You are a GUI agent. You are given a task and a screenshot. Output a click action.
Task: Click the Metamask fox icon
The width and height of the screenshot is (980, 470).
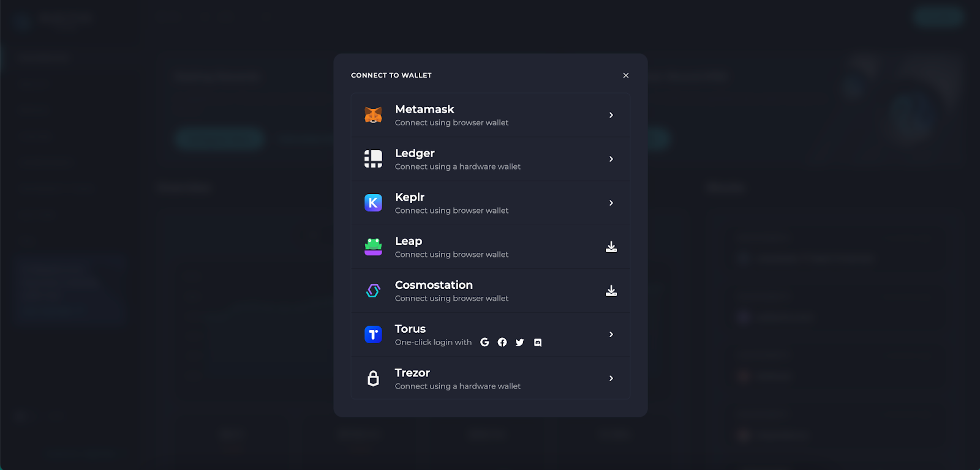373,115
